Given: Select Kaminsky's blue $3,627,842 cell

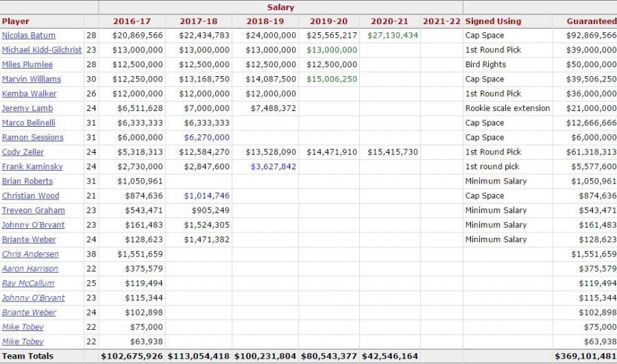Looking at the screenshot, I should pyautogui.click(x=274, y=167).
